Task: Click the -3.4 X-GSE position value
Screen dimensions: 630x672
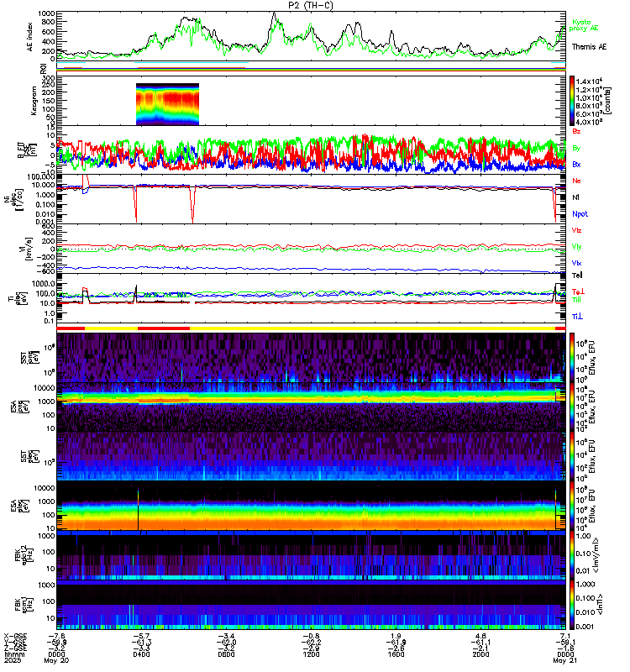Action: point(226,636)
